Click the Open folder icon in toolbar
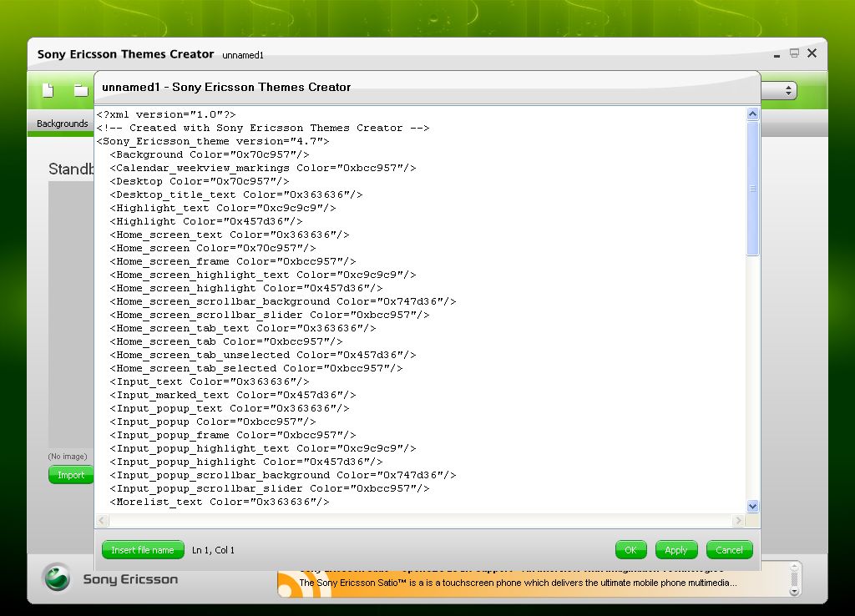 pos(81,90)
